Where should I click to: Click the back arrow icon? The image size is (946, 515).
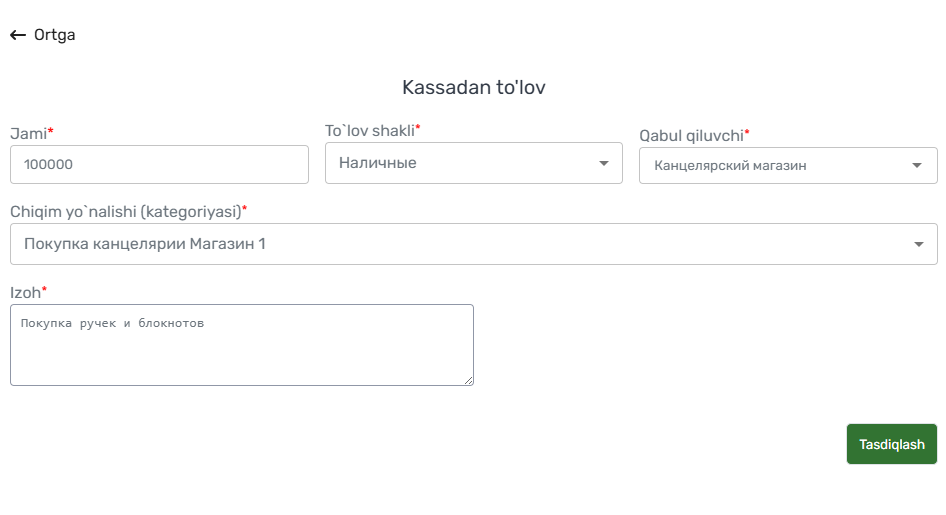(17, 35)
